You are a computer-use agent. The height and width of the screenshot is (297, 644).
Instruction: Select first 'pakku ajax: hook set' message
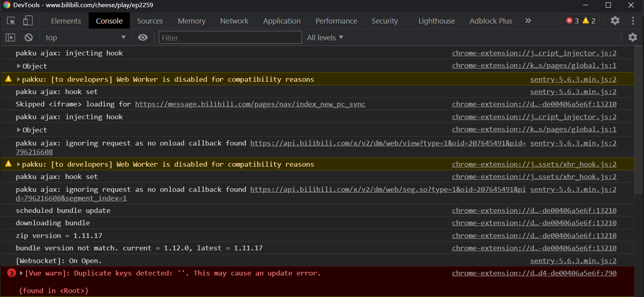(57, 92)
